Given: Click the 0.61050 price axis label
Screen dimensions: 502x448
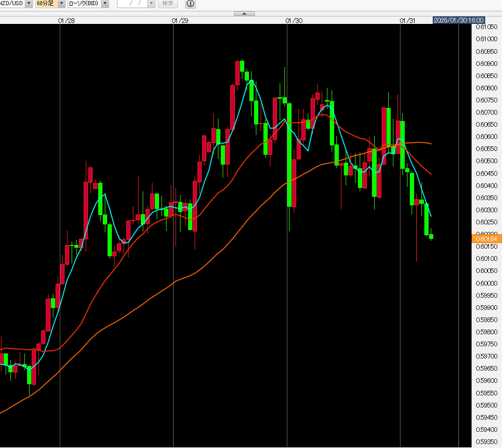Looking at the screenshot, I should point(486,27).
